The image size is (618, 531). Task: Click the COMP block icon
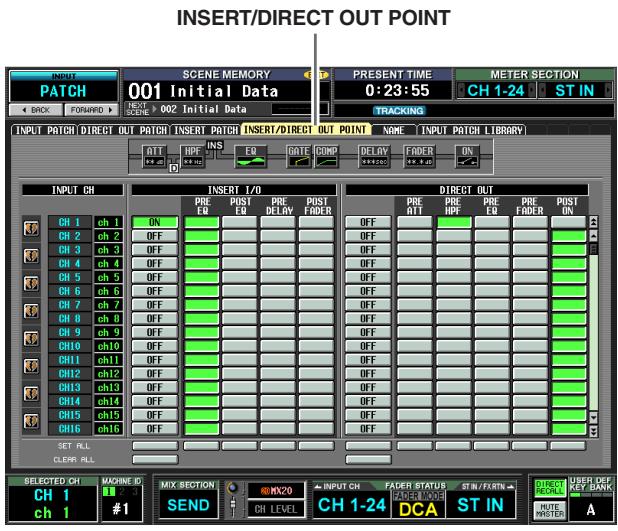pyautogui.click(x=326, y=156)
